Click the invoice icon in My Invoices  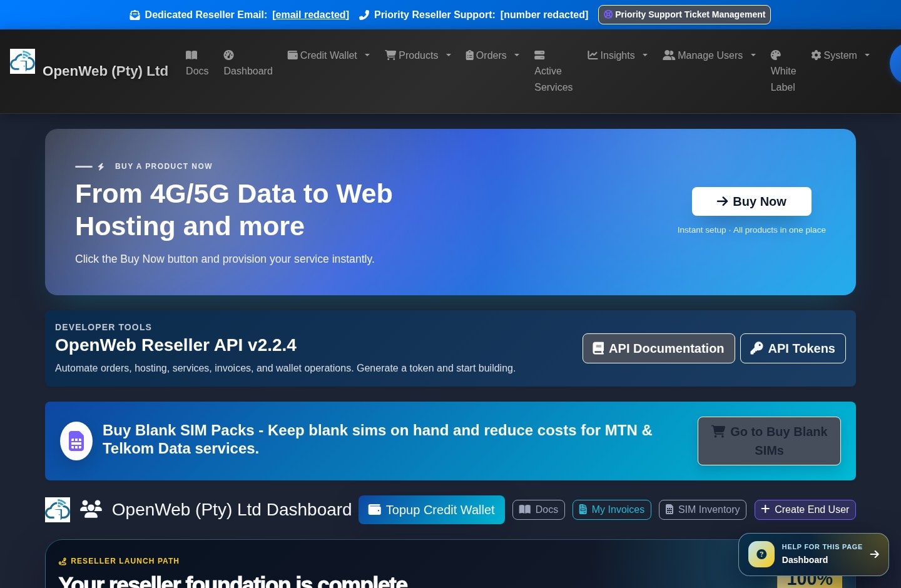[583, 510]
